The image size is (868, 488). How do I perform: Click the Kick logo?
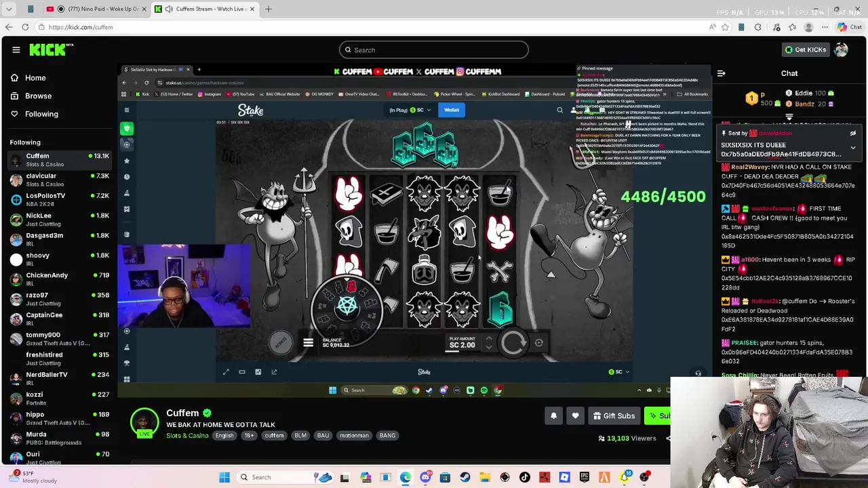tap(51, 49)
